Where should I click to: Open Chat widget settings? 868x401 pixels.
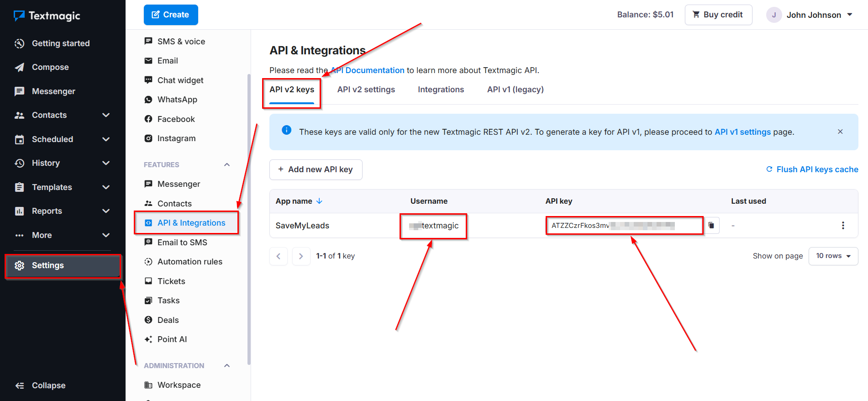click(x=180, y=80)
